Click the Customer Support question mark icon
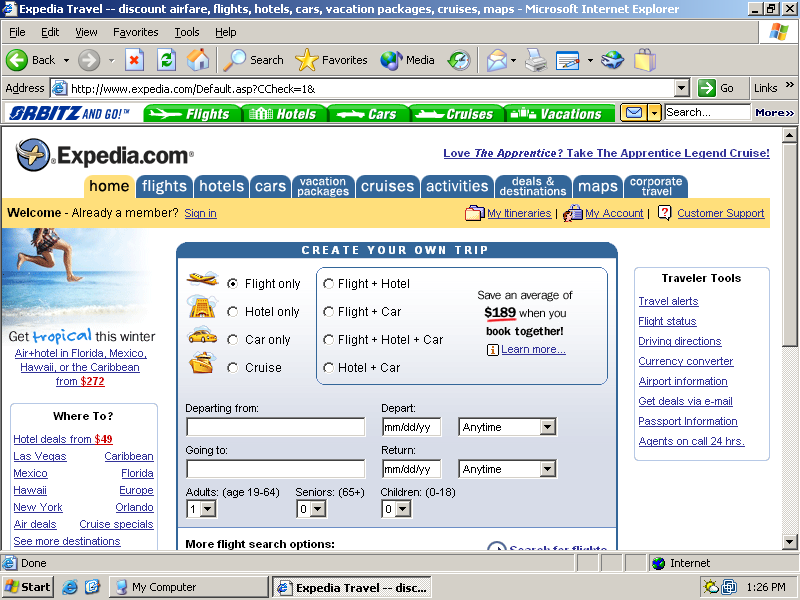Image resolution: width=800 pixels, height=600 pixels. (664, 213)
